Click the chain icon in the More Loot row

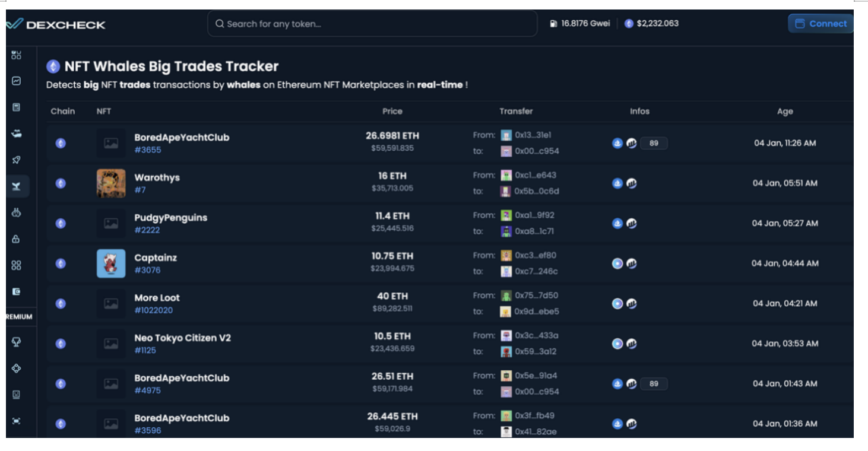point(61,303)
